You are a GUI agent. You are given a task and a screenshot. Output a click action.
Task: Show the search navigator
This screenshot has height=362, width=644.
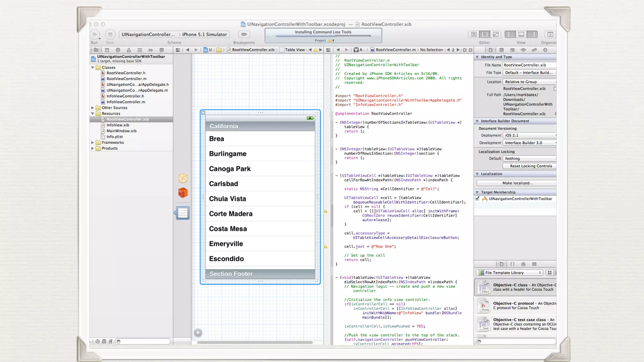118,50
